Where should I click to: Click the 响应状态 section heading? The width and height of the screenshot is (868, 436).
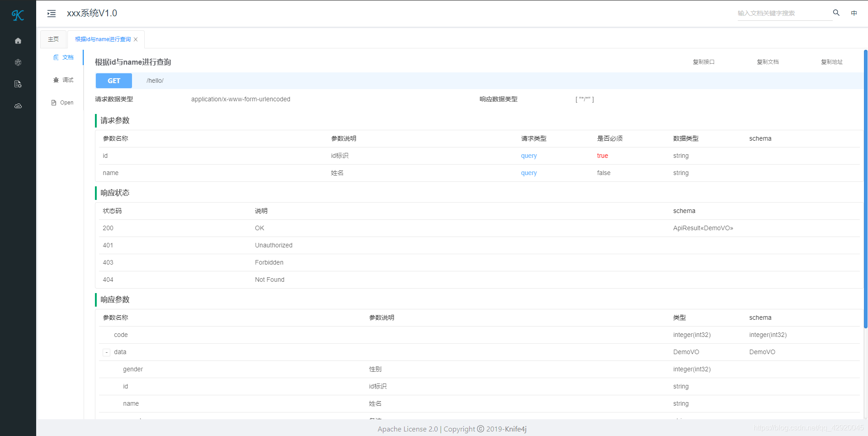[115, 193]
